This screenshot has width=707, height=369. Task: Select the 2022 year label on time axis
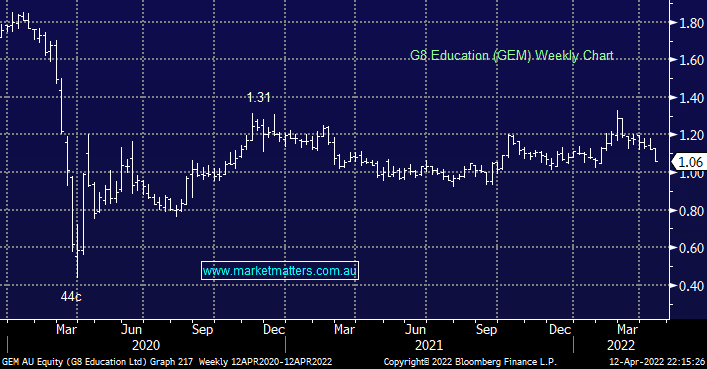click(621, 346)
